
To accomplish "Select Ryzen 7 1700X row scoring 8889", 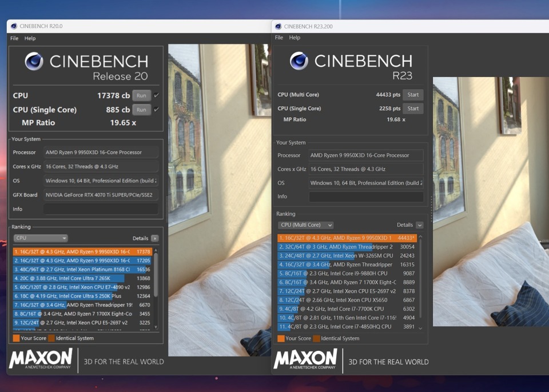I will point(347,282).
